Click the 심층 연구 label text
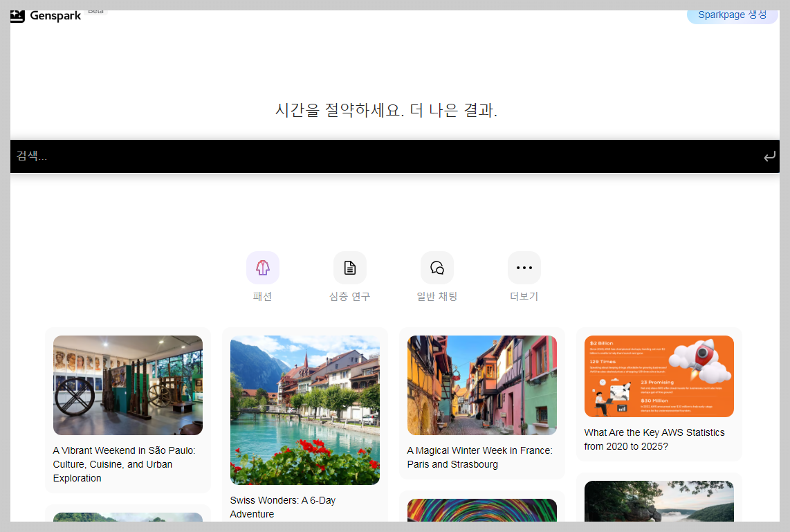 tap(349, 296)
